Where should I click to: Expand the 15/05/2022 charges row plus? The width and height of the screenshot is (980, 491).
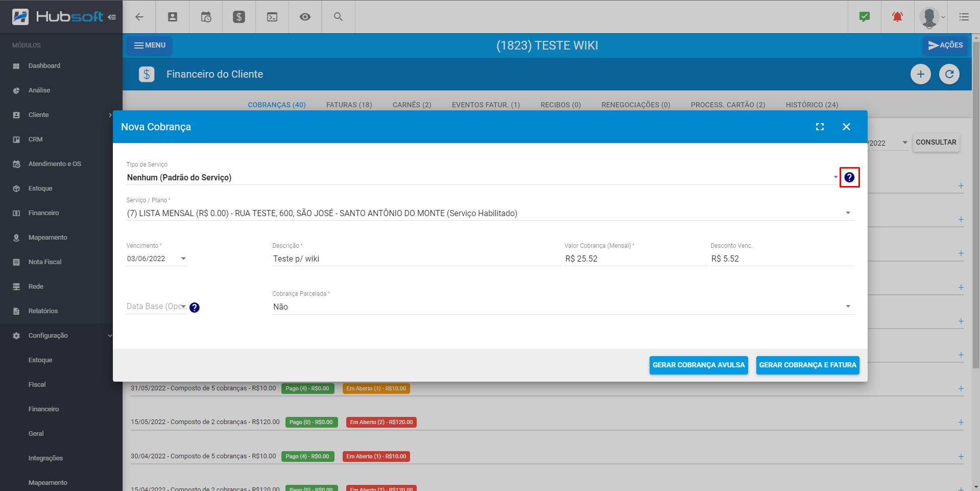tap(961, 423)
